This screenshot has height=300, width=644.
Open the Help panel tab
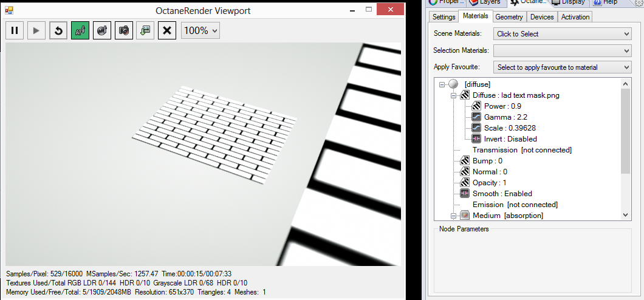606,2
